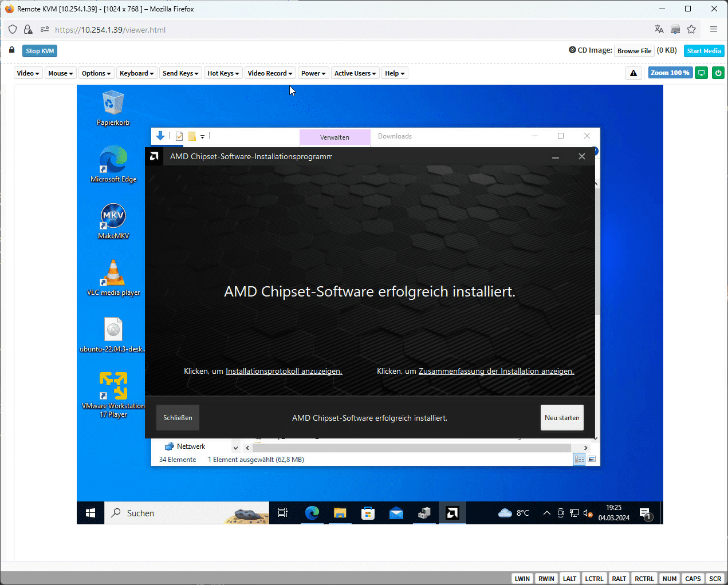Click the properties checkmark icon in Explorer
The height and width of the screenshot is (585, 728).
179,136
